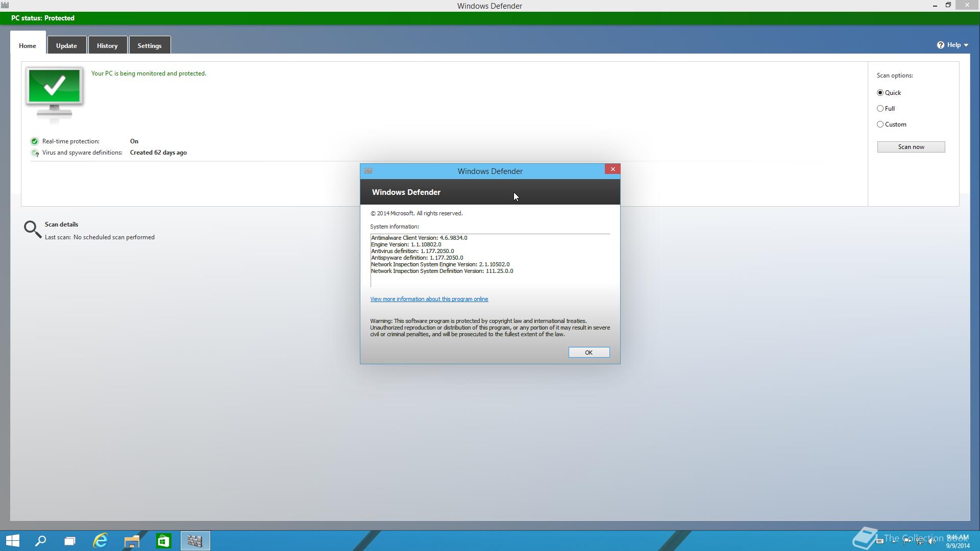Open the Windows Start button
This screenshot has height=551, width=980.
[x=12, y=541]
